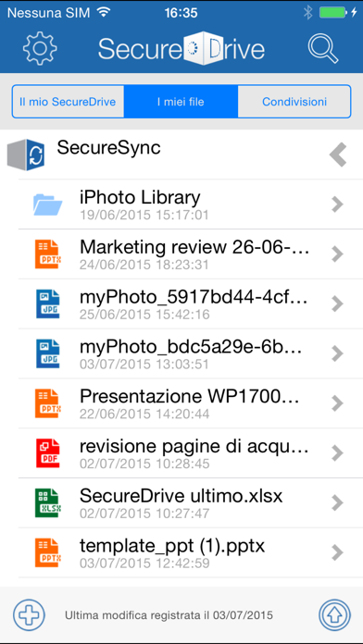Switch to Il mio SecureDrive tab
The width and height of the screenshot is (363, 644).
pyautogui.click(x=68, y=102)
